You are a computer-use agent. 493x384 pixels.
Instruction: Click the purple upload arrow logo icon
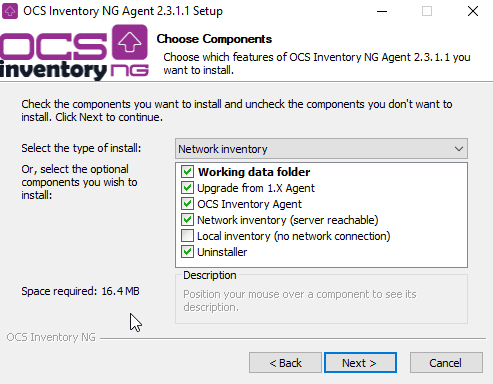point(130,42)
